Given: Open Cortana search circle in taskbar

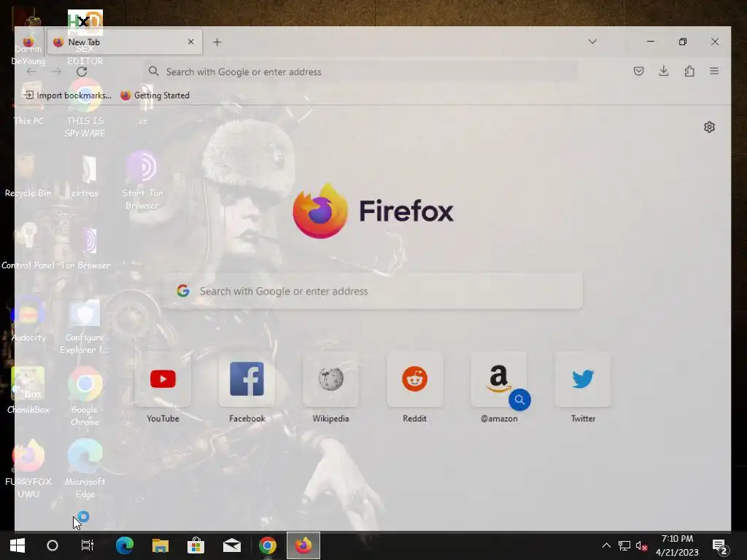Looking at the screenshot, I should [53, 545].
